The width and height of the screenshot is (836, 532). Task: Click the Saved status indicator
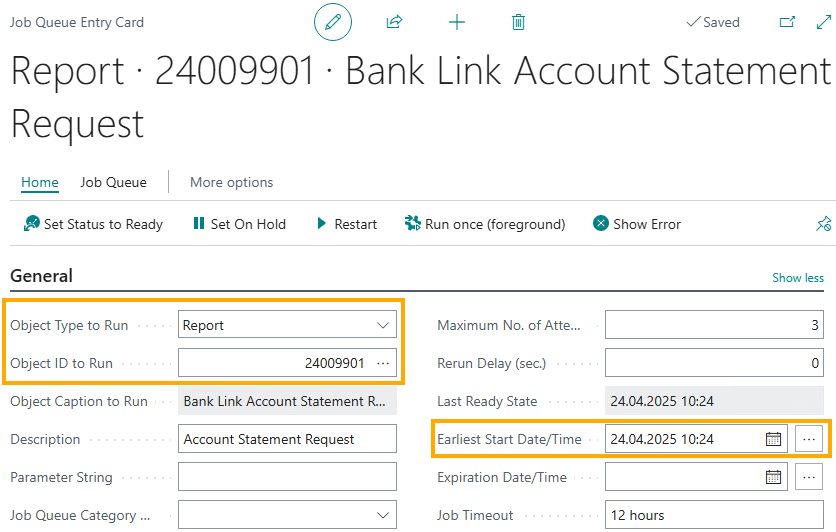713,22
